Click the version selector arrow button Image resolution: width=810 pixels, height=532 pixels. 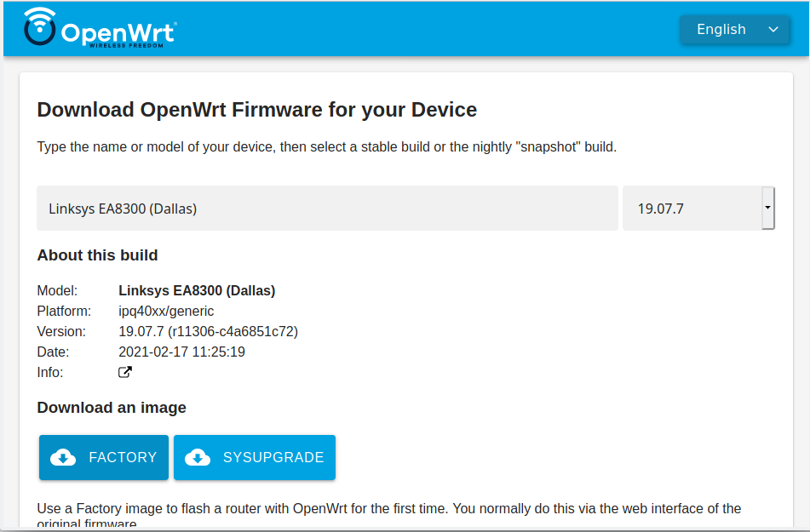[x=767, y=208]
